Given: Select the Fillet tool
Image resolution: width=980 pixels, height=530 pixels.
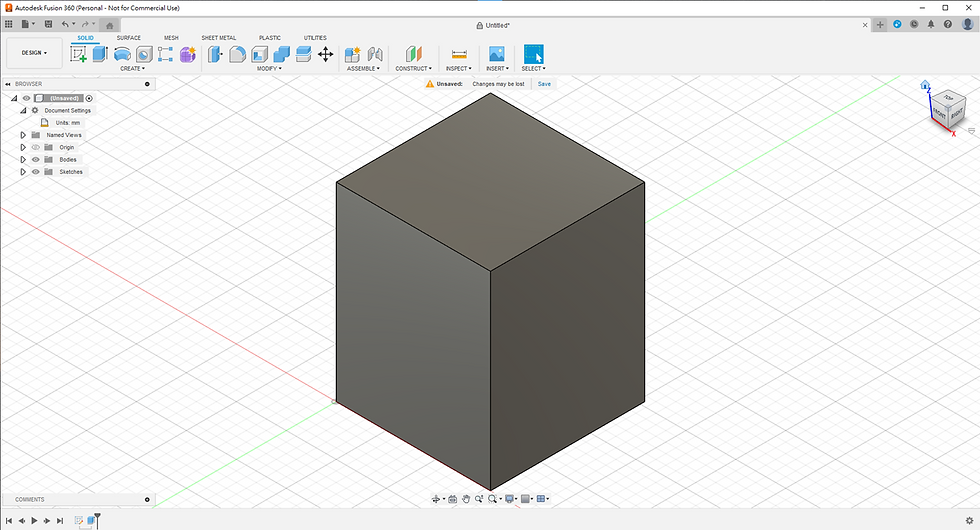Looking at the screenshot, I should (238, 54).
